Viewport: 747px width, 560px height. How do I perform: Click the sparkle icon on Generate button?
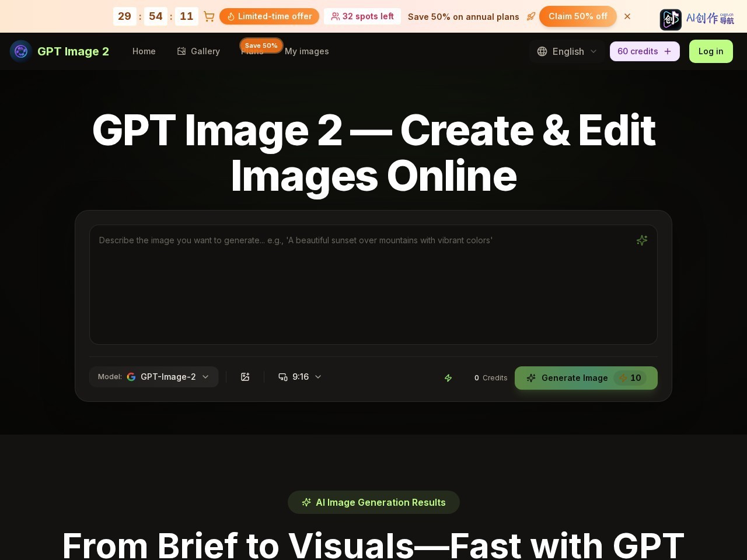(531, 378)
